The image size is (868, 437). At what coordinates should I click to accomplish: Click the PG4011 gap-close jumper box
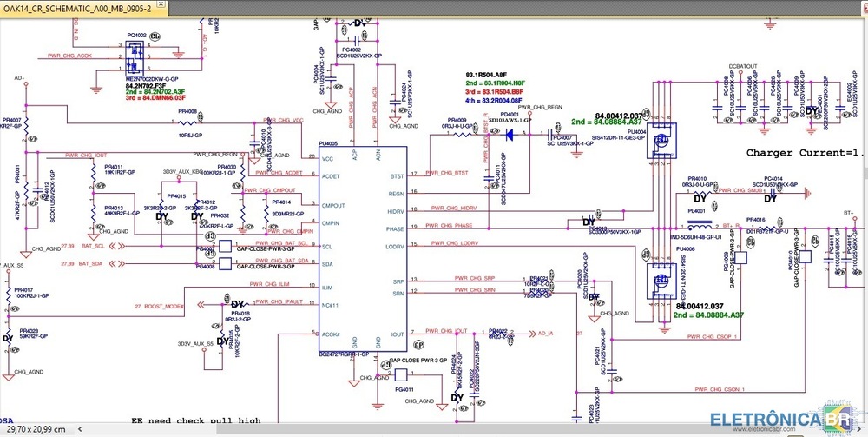click(401, 375)
